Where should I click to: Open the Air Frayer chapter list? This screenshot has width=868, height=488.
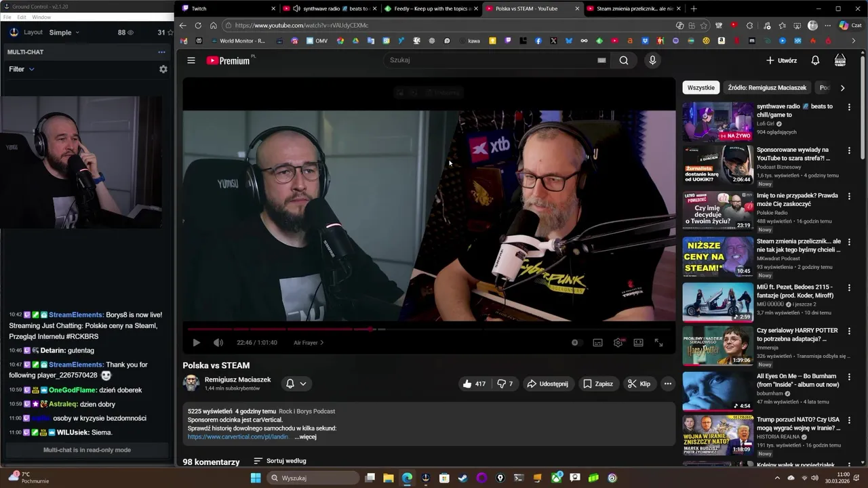click(309, 343)
